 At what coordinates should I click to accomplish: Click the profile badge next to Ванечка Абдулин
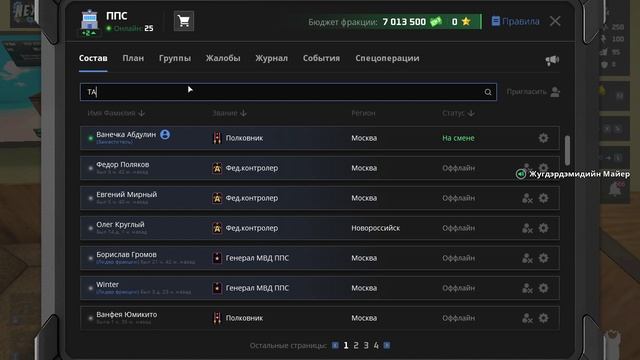[x=165, y=134]
